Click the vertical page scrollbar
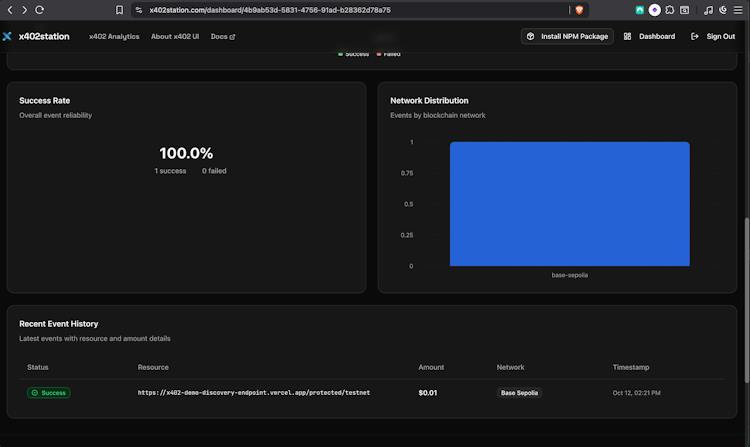The width and height of the screenshot is (750, 447). [747, 300]
